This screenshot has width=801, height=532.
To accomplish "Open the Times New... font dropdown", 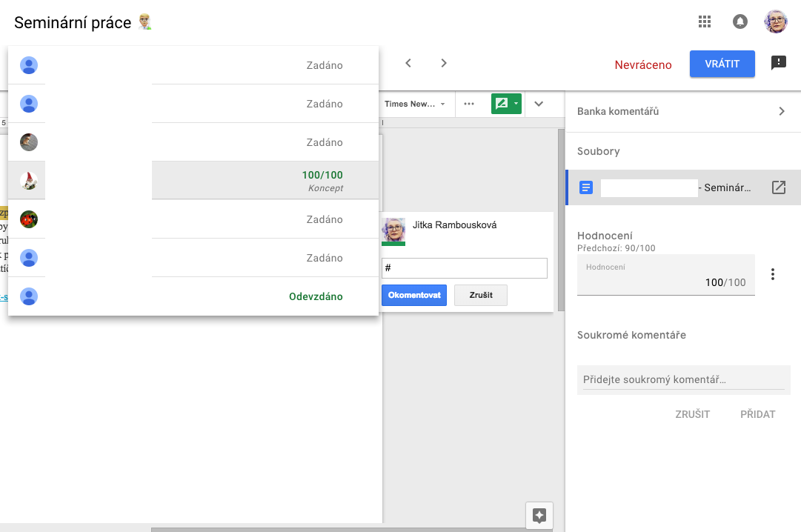I will [415, 104].
